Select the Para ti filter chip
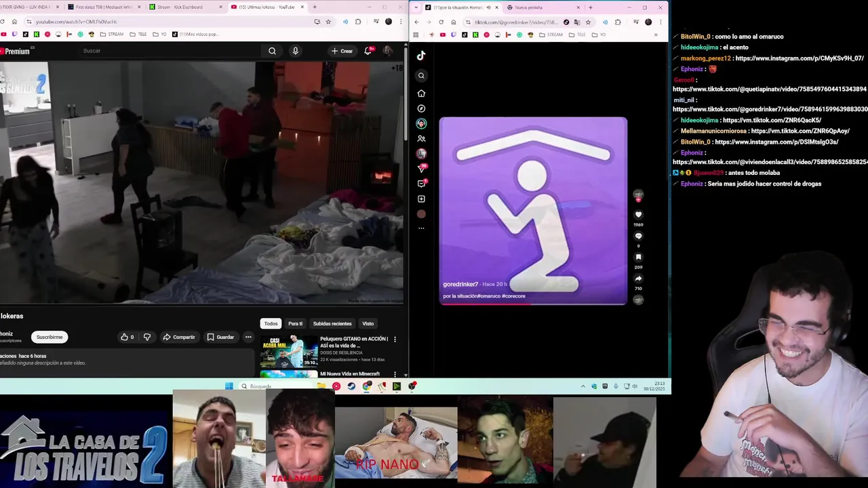 click(295, 324)
